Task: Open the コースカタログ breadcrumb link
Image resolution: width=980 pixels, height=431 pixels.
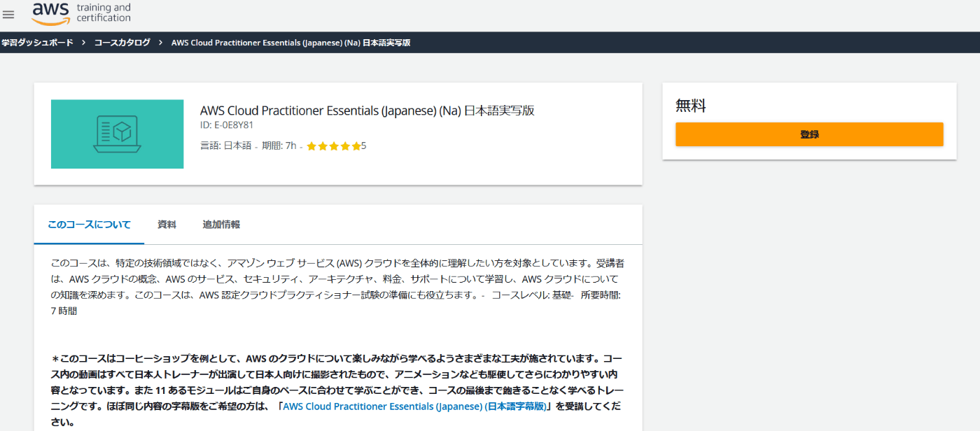Action: coord(122,43)
